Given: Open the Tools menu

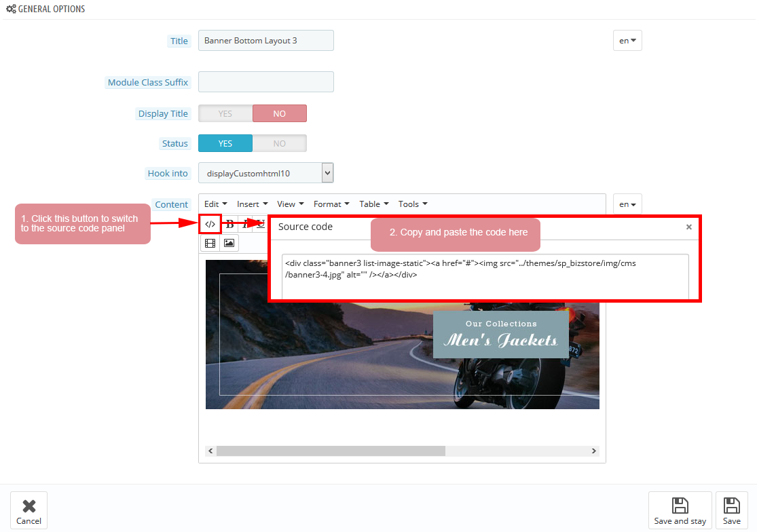Looking at the screenshot, I should click(413, 204).
